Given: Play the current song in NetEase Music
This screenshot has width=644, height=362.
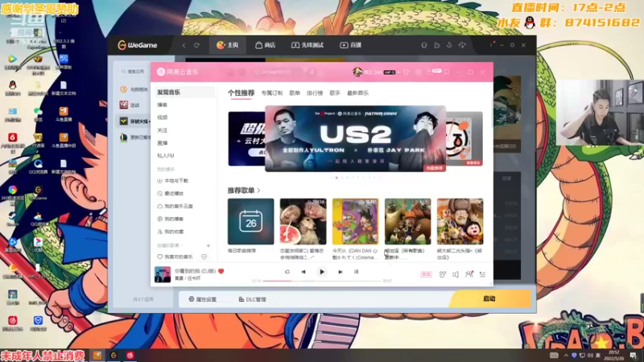Looking at the screenshot, I should point(321,272).
